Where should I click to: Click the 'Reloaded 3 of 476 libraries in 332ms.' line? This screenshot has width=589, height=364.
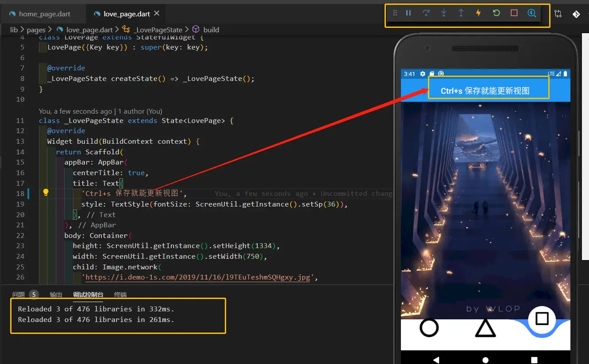pyautogui.click(x=96, y=309)
